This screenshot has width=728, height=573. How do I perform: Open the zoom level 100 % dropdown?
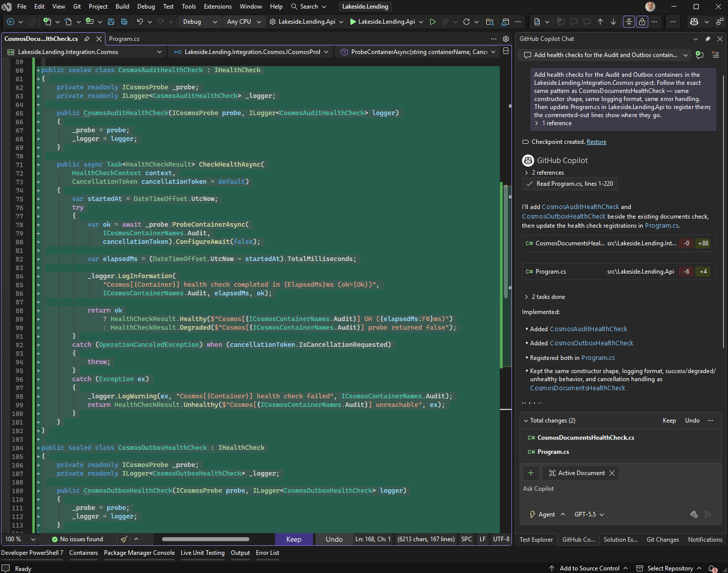click(x=20, y=539)
